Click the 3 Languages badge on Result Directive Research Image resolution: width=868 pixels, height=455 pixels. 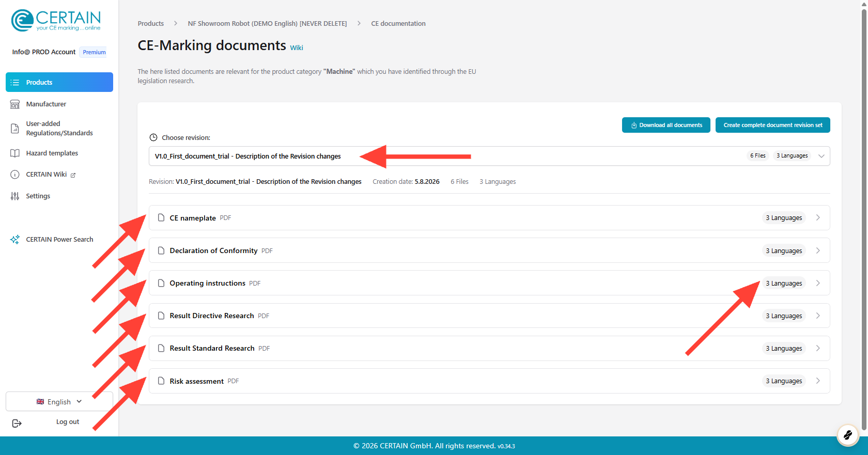click(x=784, y=316)
